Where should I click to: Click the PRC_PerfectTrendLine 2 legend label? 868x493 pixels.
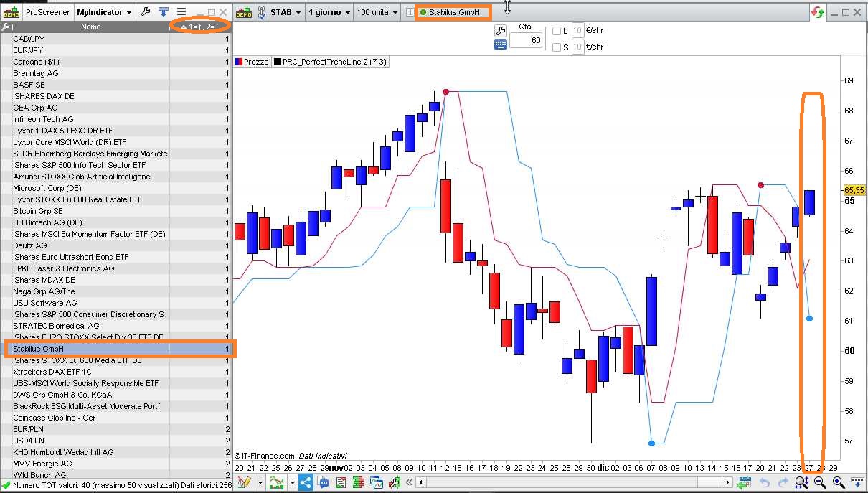(x=334, y=62)
